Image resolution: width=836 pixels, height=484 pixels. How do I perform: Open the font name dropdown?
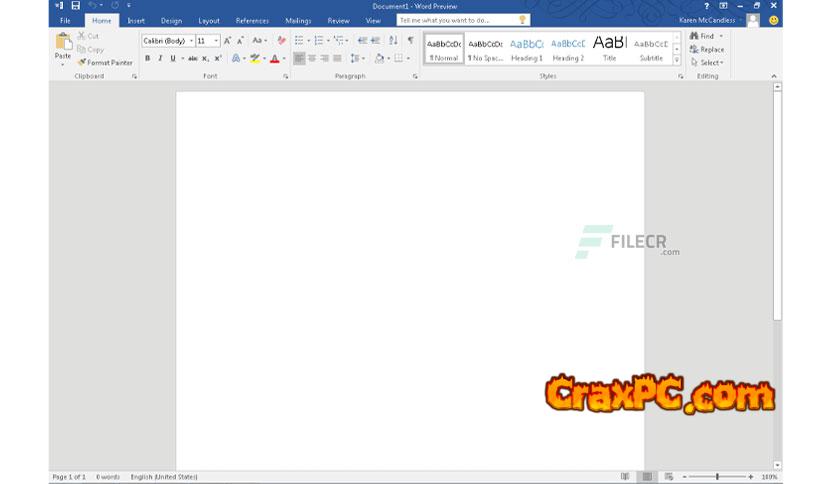click(x=191, y=41)
